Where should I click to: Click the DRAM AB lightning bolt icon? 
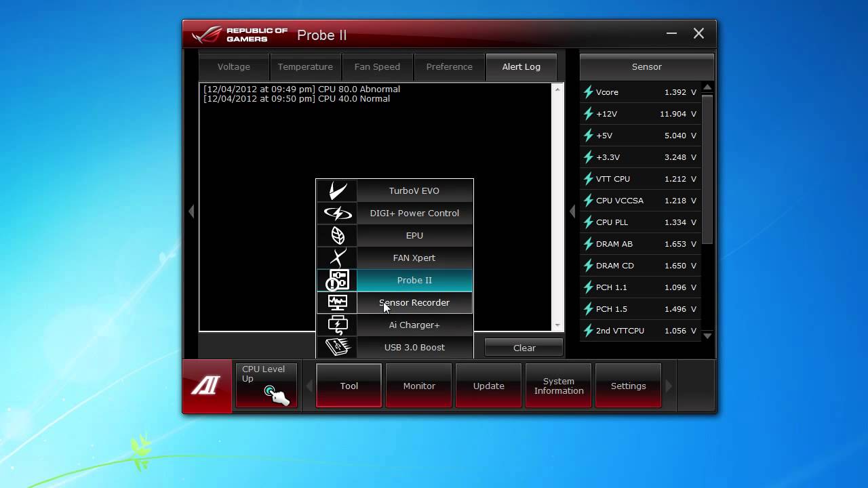click(588, 244)
